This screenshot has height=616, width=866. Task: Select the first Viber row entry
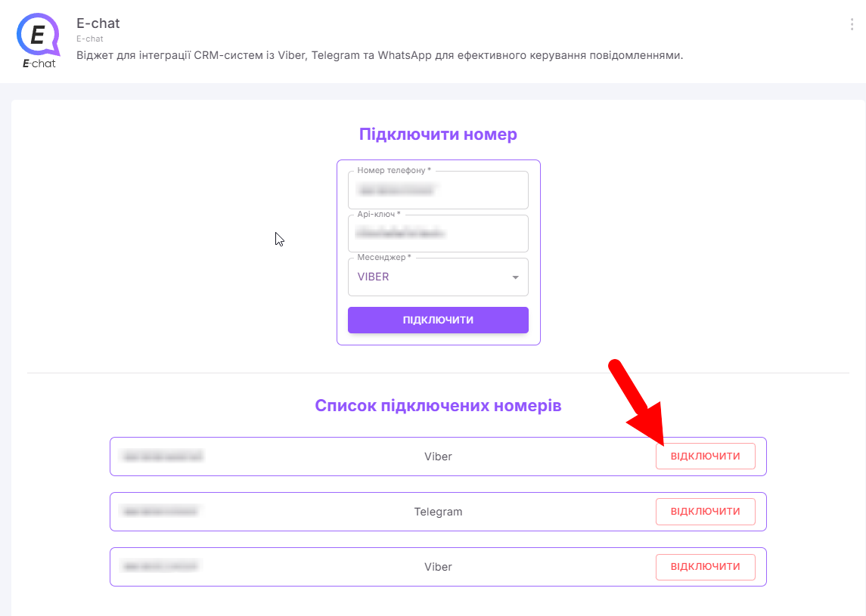438,457
